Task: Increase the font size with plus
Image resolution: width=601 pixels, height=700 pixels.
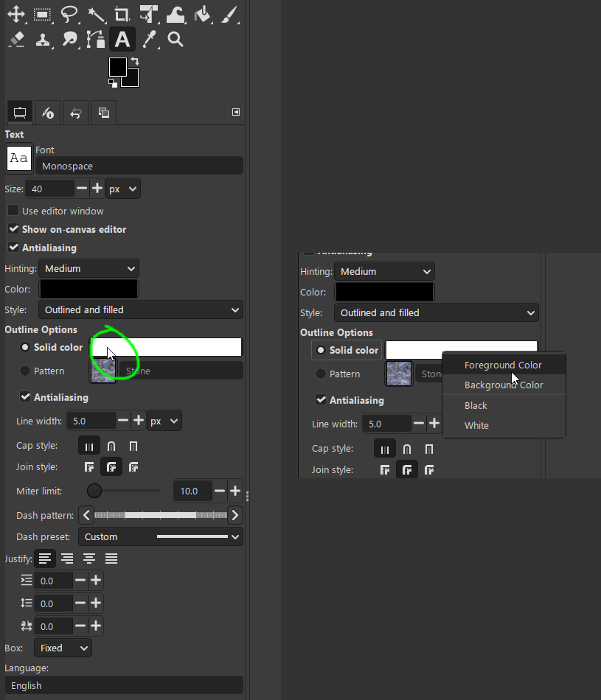Action: click(x=97, y=189)
